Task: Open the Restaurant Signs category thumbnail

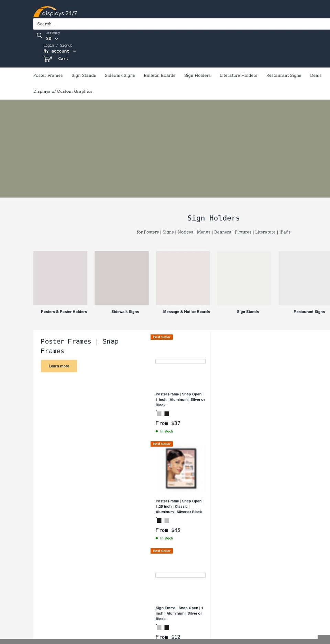Action: tap(304, 278)
